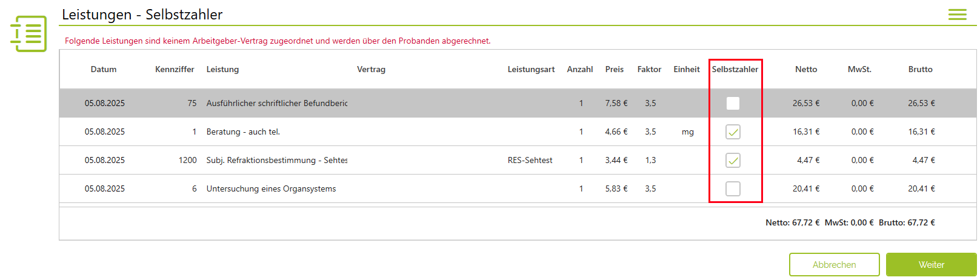Viewport: 980px width, 280px height.
Task: Click the Abbrechen button
Action: [x=834, y=265]
